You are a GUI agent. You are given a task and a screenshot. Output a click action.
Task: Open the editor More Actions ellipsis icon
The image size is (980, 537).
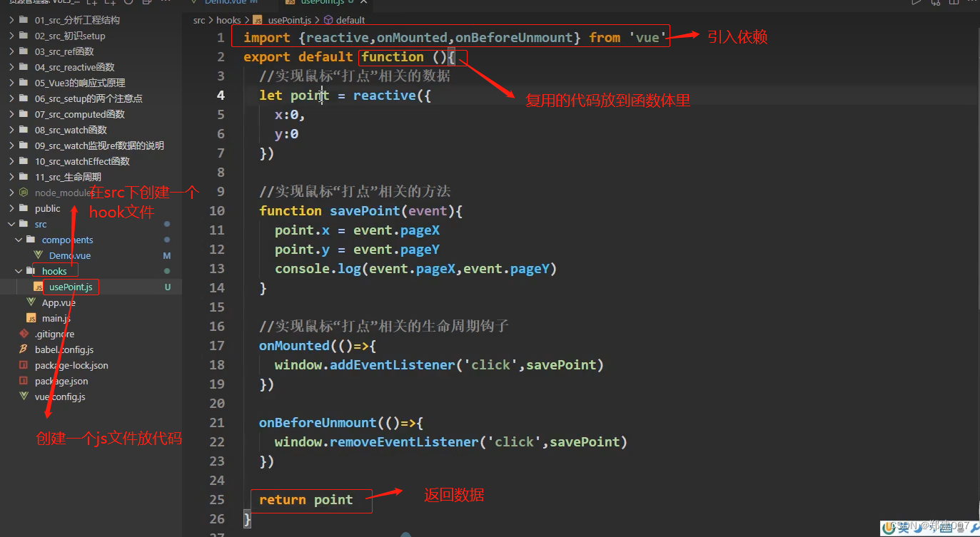coord(972,3)
